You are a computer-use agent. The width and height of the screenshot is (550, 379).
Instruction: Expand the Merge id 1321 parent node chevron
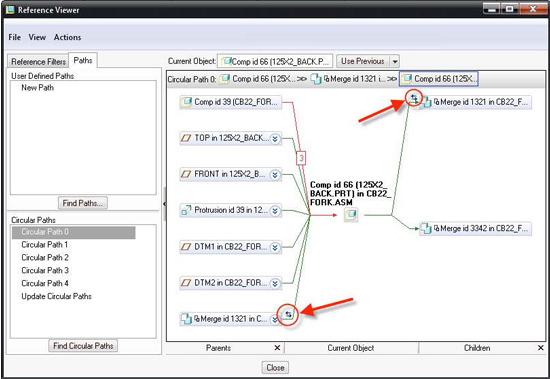[274, 319]
